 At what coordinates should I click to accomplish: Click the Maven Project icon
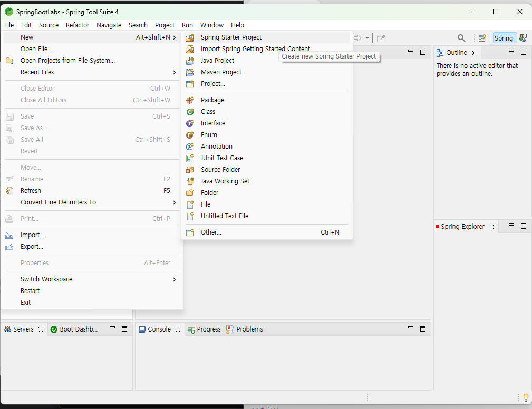click(190, 72)
